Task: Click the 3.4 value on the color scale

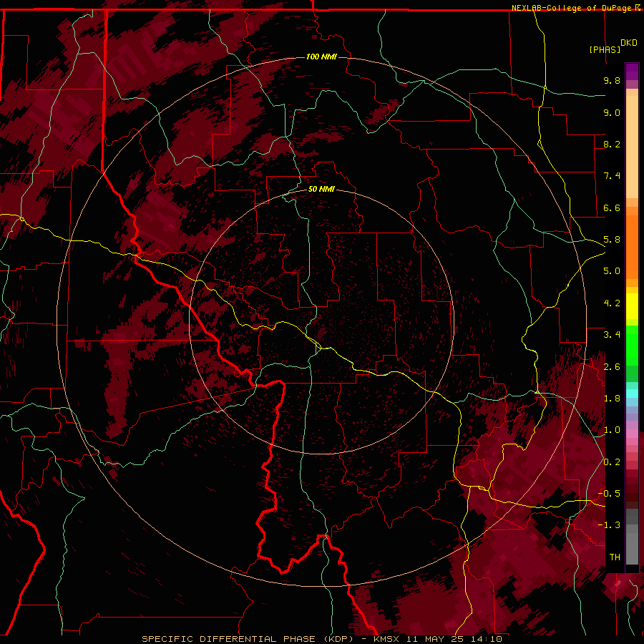Action: coord(612,335)
